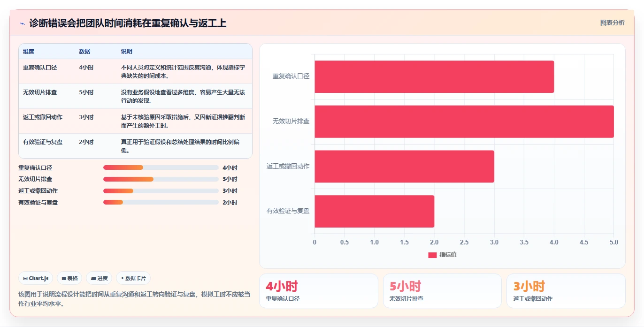This screenshot has width=644, height=327.
Task: Click the description starting 不同人员对定义
Action: (x=183, y=71)
